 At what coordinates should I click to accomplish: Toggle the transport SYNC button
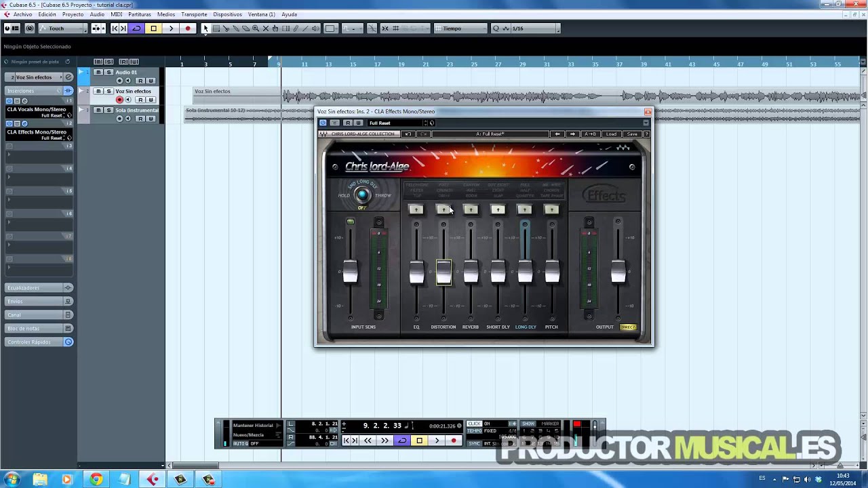(x=474, y=443)
